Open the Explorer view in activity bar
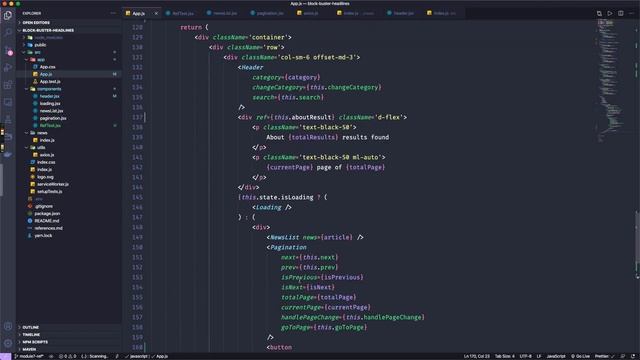 point(8,16)
